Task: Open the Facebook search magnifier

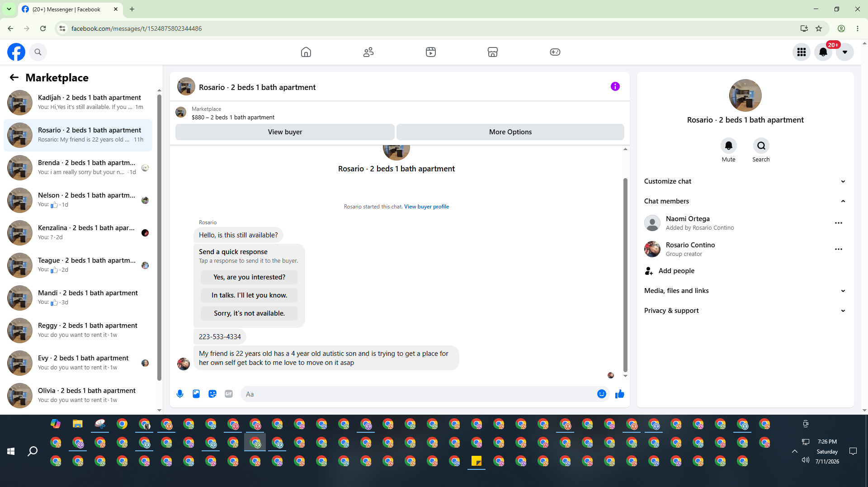Action: 38,52
